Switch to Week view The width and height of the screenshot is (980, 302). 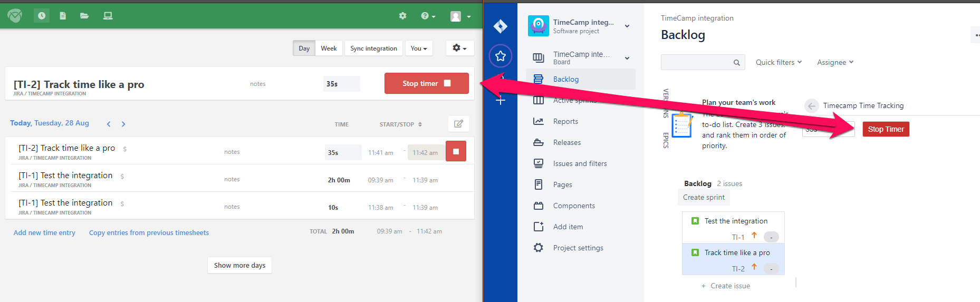[329, 48]
